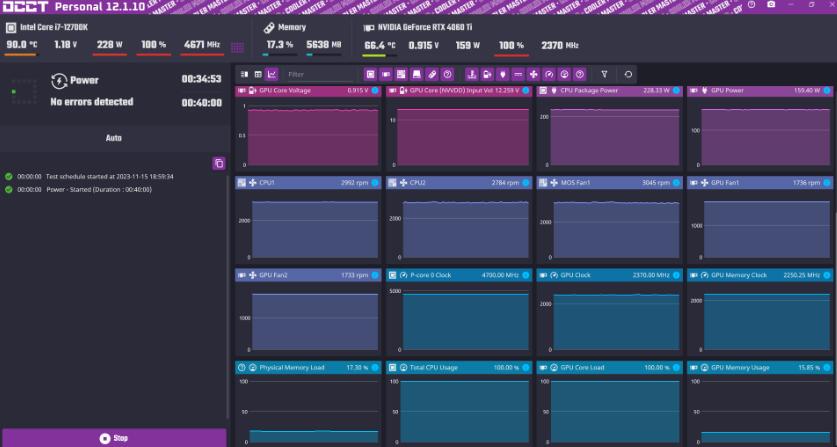Click the temperature sensors filter icon
The width and height of the screenshot is (837, 447).
click(x=502, y=74)
